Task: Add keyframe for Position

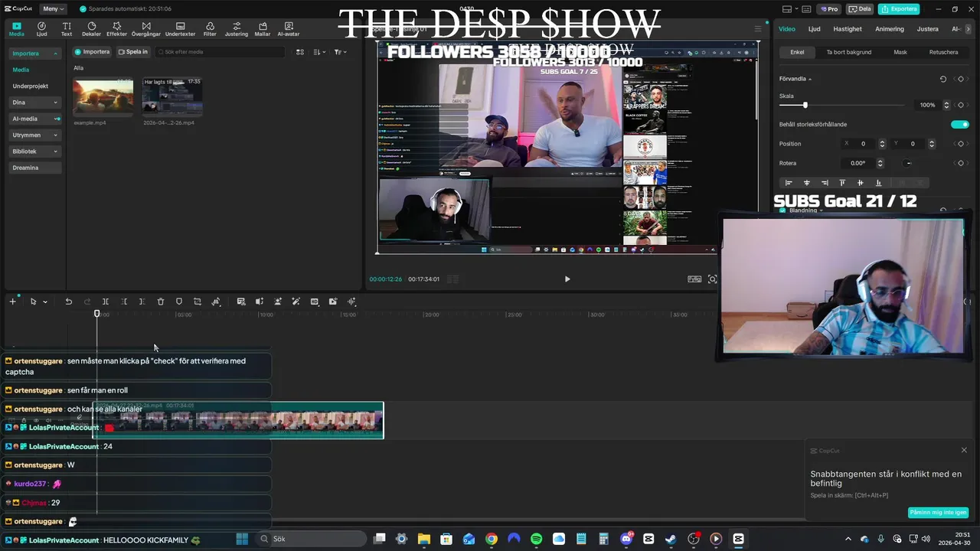Action: pyautogui.click(x=960, y=144)
